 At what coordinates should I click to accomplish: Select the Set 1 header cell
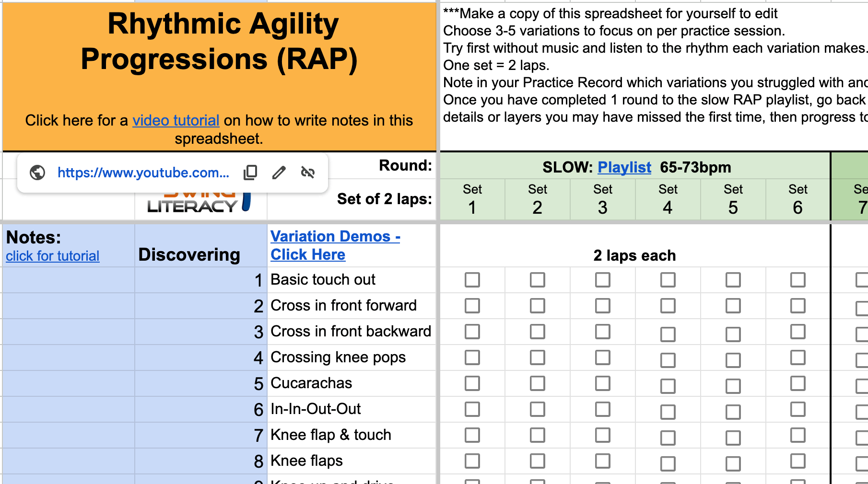[x=472, y=199]
